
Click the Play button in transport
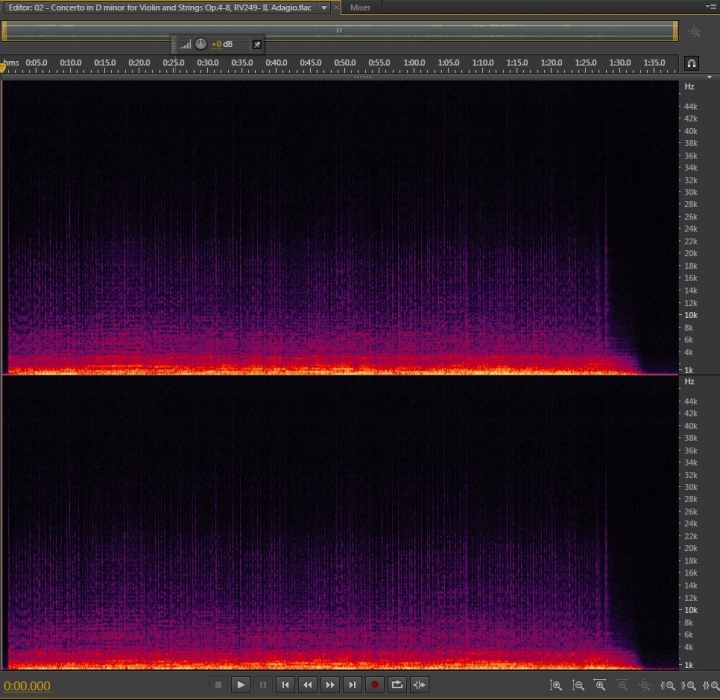coord(240,685)
